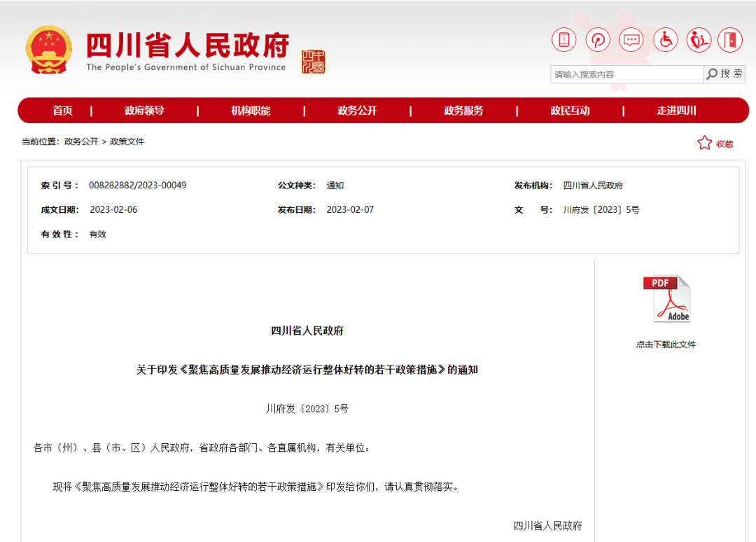The image size is (756, 542).
Task: Select the 走进四川 navigation menu
Action: tap(675, 110)
